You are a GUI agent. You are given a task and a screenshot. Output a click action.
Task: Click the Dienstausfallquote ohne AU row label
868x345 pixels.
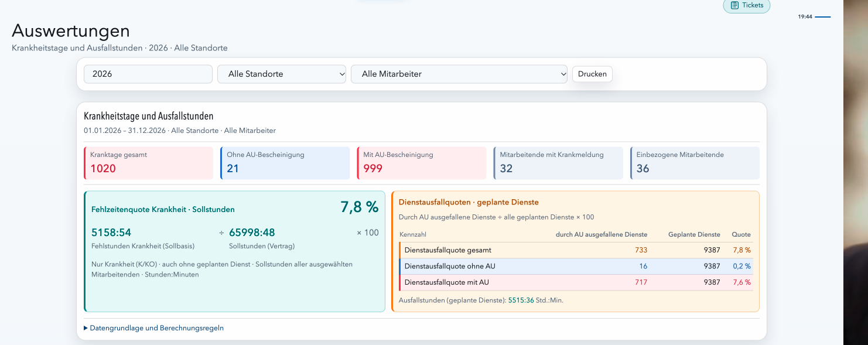[450, 267]
